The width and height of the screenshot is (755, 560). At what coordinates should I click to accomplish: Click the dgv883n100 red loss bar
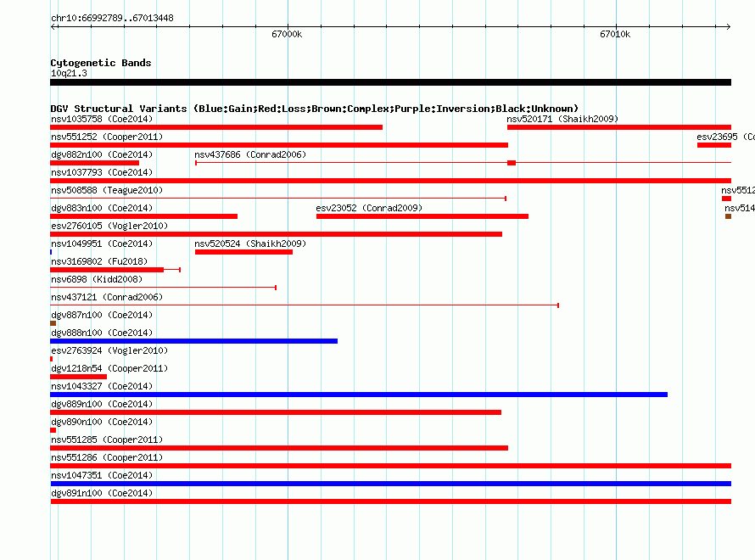point(143,216)
